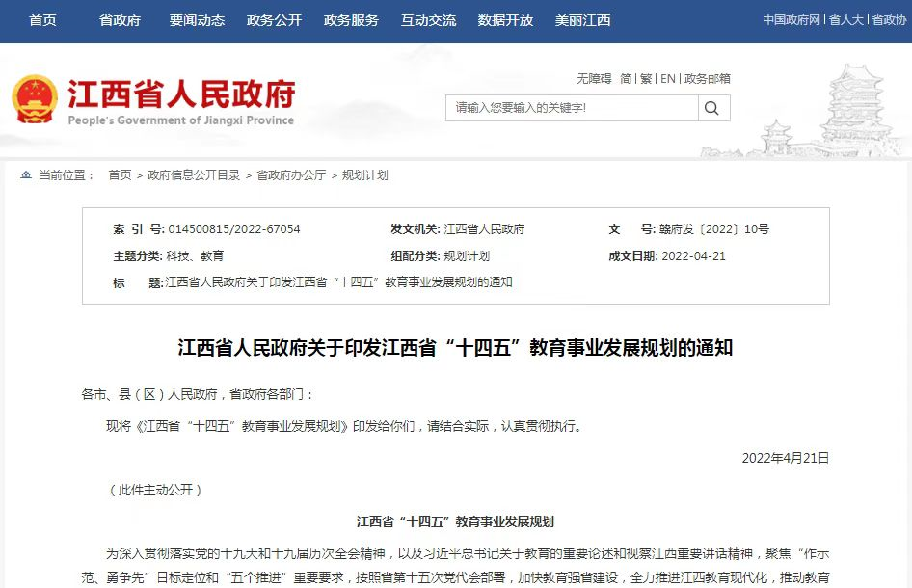The width and height of the screenshot is (912, 588).
Task: Click inside the keyword search box
Action: tap(569, 108)
